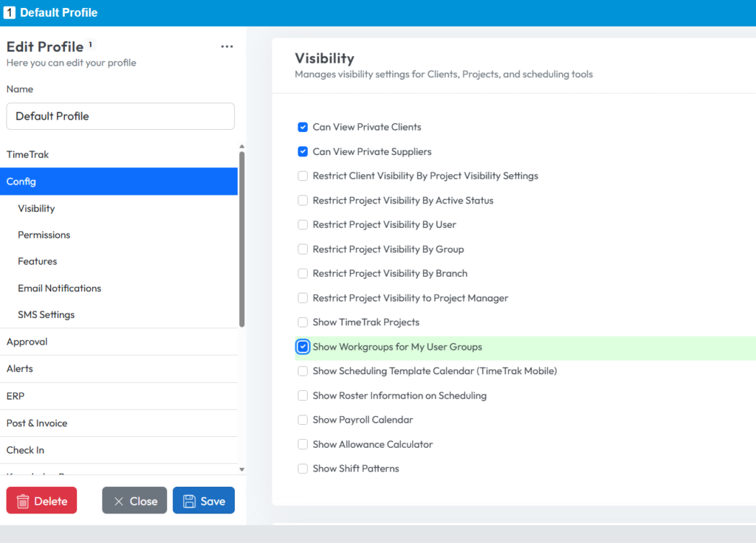Viewport: 756px width, 543px height.
Task: Open the three-dot options menu
Action: click(227, 46)
